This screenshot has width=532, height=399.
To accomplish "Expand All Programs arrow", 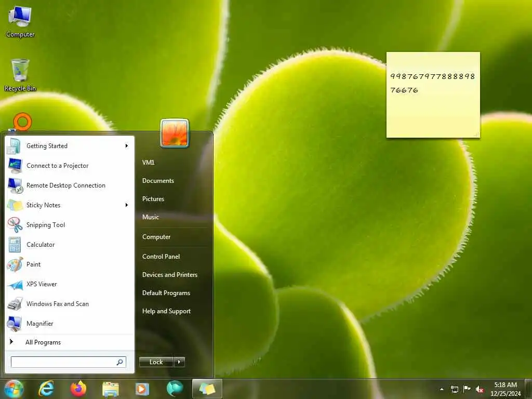I will pos(11,342).
